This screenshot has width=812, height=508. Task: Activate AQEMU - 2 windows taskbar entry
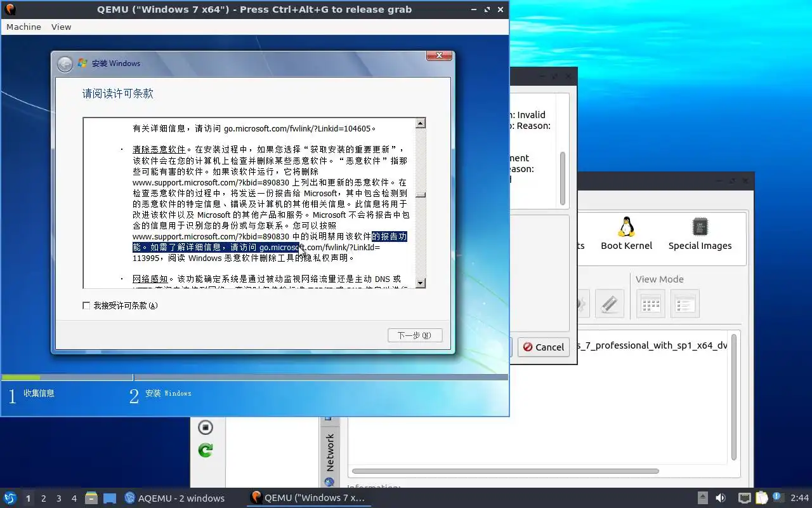[175, 498]
